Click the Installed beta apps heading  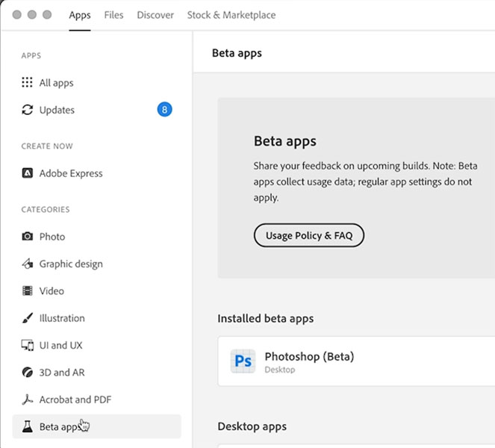[x=266, y=318]
